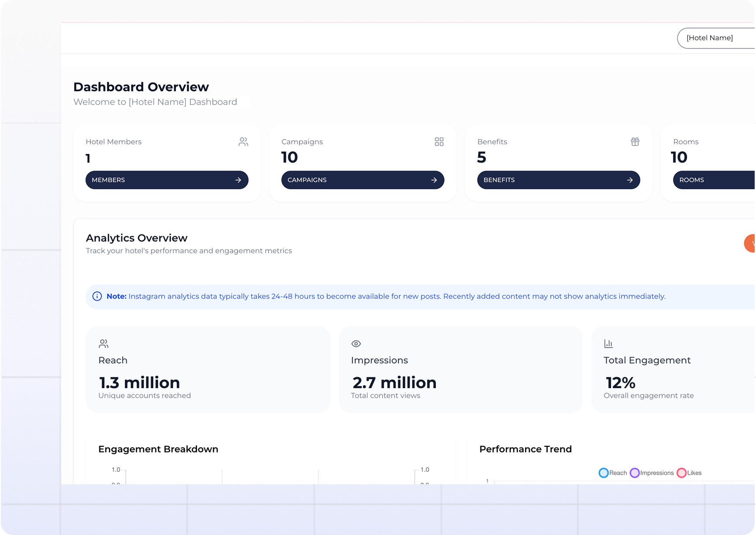Click the arrow on the Benefits button

pos(630,180)
